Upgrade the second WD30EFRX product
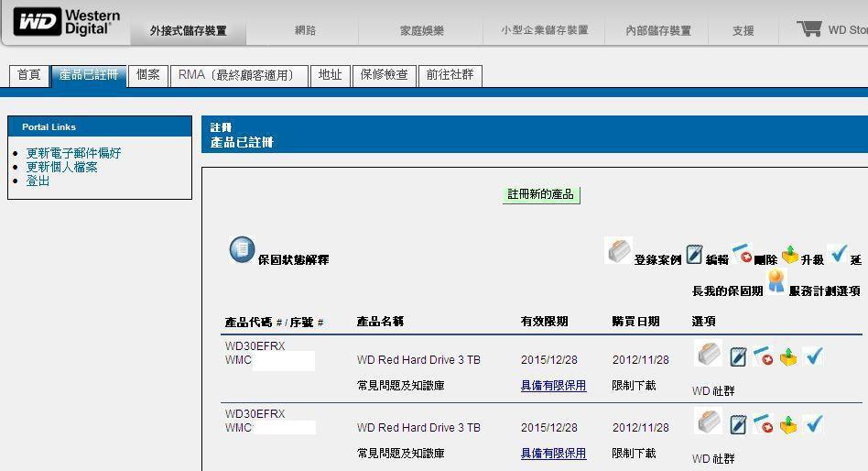The image size is (868, 471). click(x=788, y=424)
